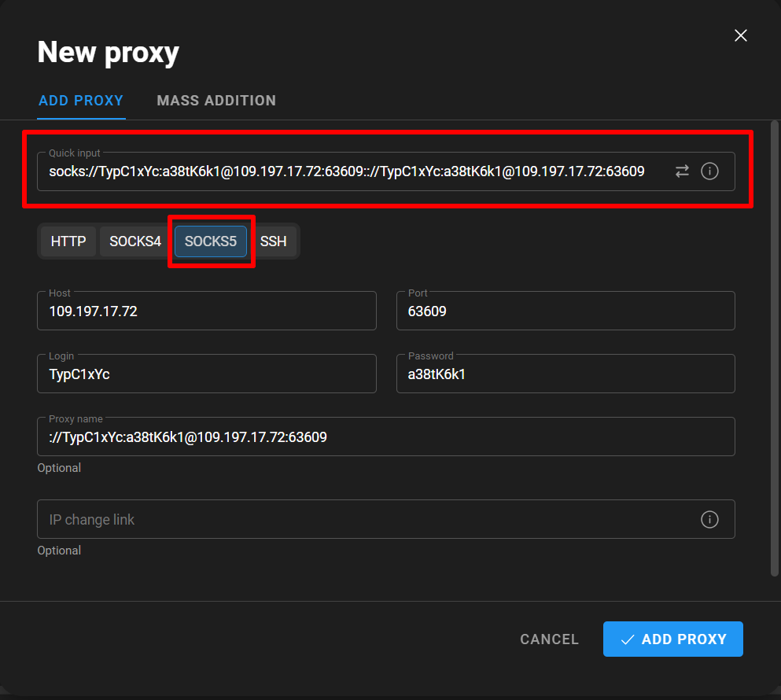Image resolution: width=781 pixels, height=700 pixels.
Task: Click into the Host field
Action: point(206,311)
